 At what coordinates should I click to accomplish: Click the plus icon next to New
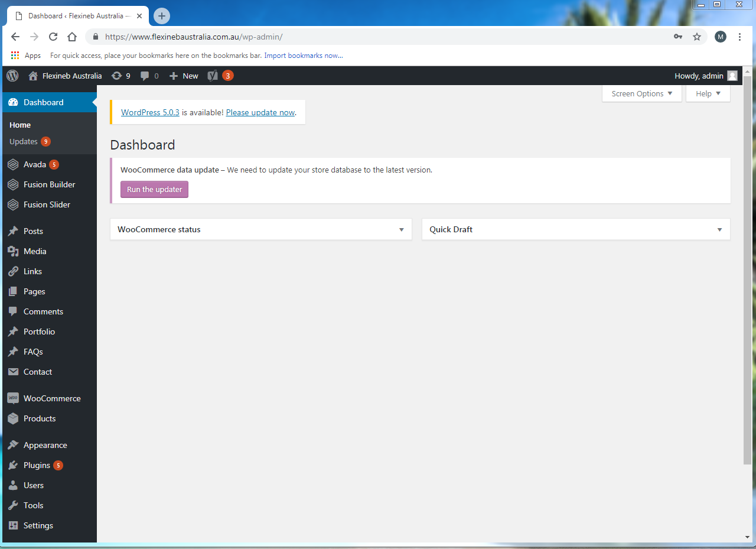coord(174,76)
